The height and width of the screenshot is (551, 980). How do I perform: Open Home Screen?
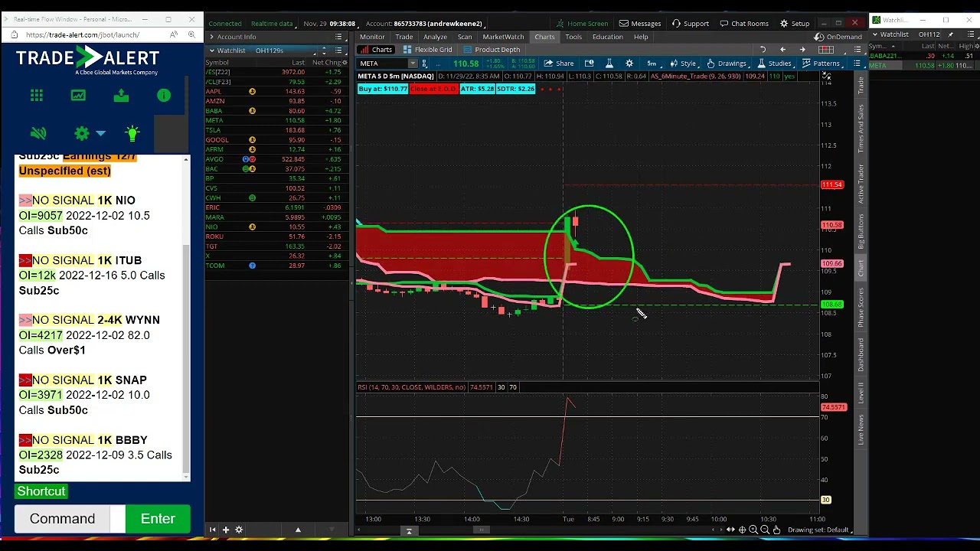tap(583, 24)
